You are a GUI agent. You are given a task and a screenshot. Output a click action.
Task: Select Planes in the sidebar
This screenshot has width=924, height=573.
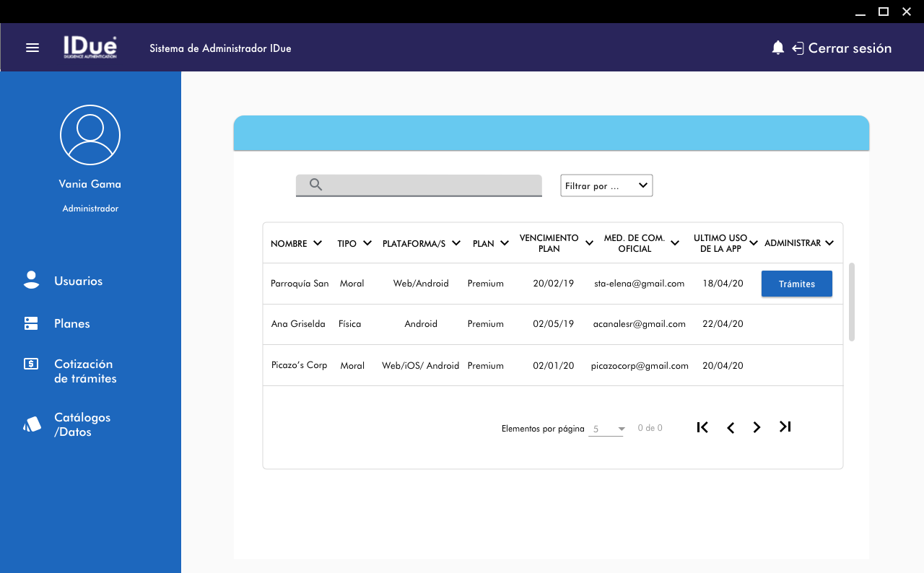pos(71,323)
